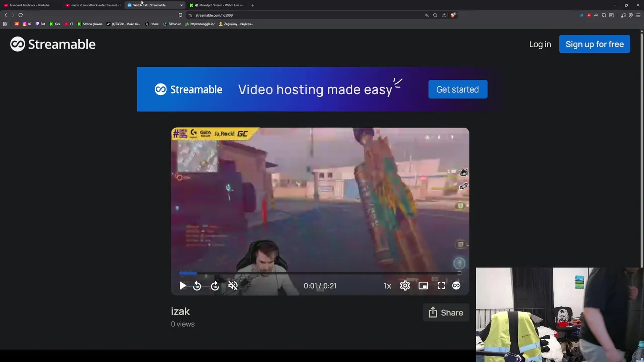Viewport: 644px width, 362px height.
Task: Enter fullscreen video mode
Action: coord(441,286)
